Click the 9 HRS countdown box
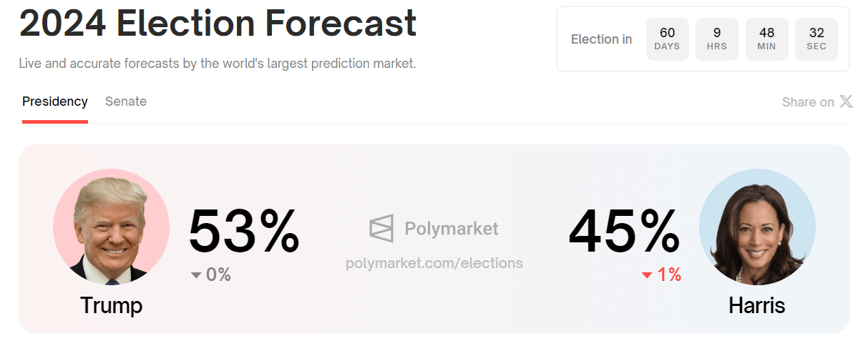 (x=717, y=39)
